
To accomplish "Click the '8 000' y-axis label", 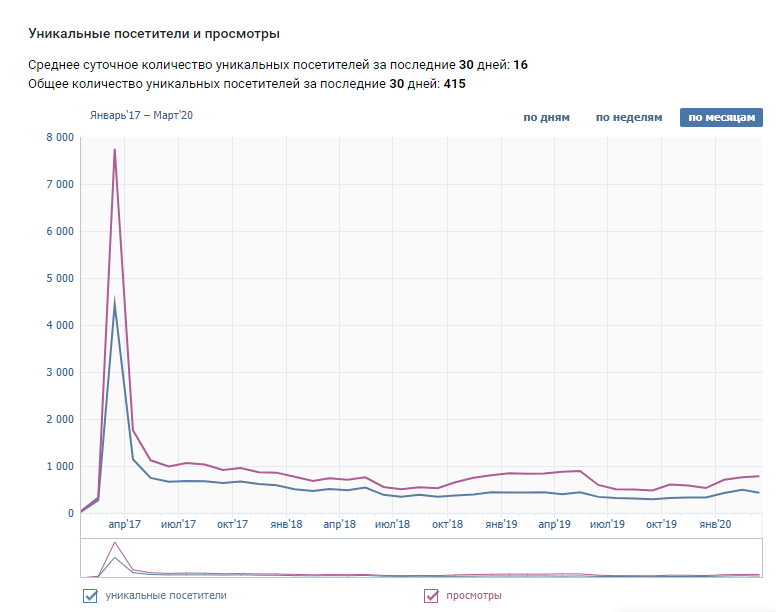I will pos(59,138).
